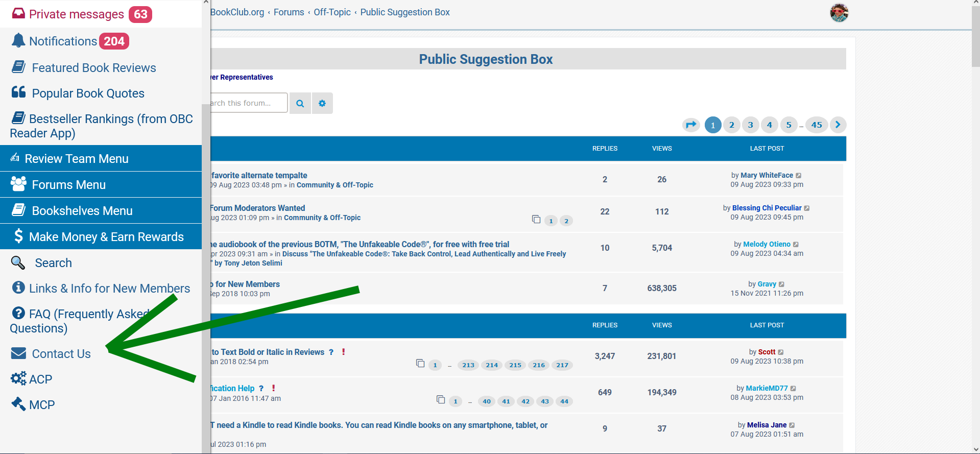Expand the Bookshelves Menu
This screenshot has width=980, height=454.
(101, 210)
